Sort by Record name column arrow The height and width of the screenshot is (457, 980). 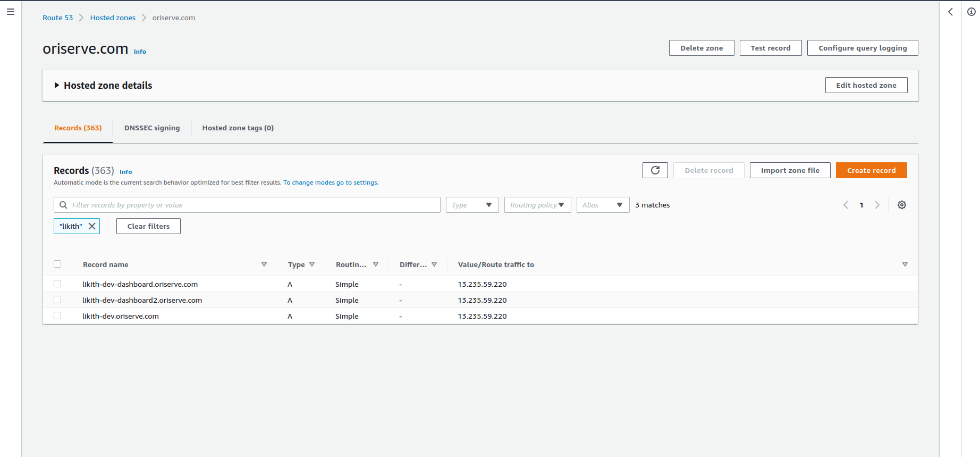pos(264,264)
